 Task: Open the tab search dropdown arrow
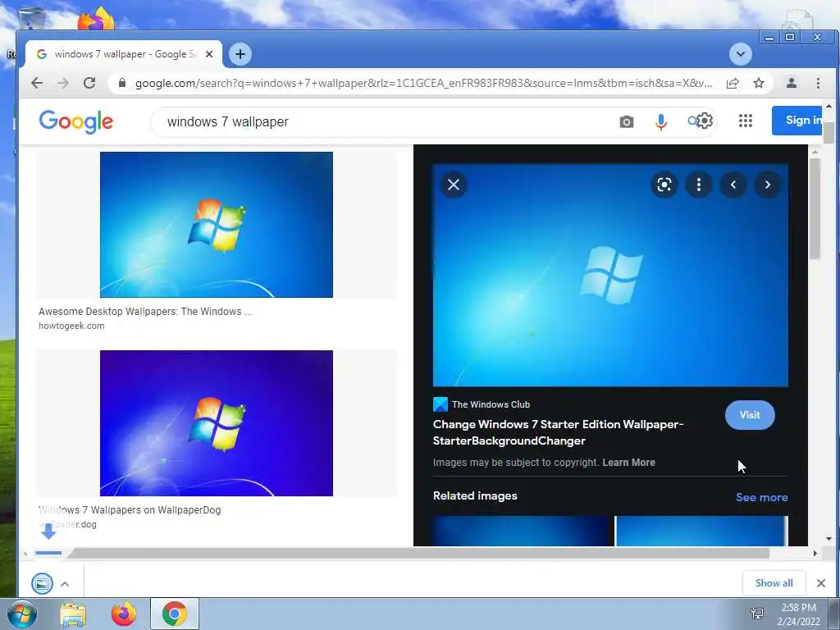pos(741,54)
